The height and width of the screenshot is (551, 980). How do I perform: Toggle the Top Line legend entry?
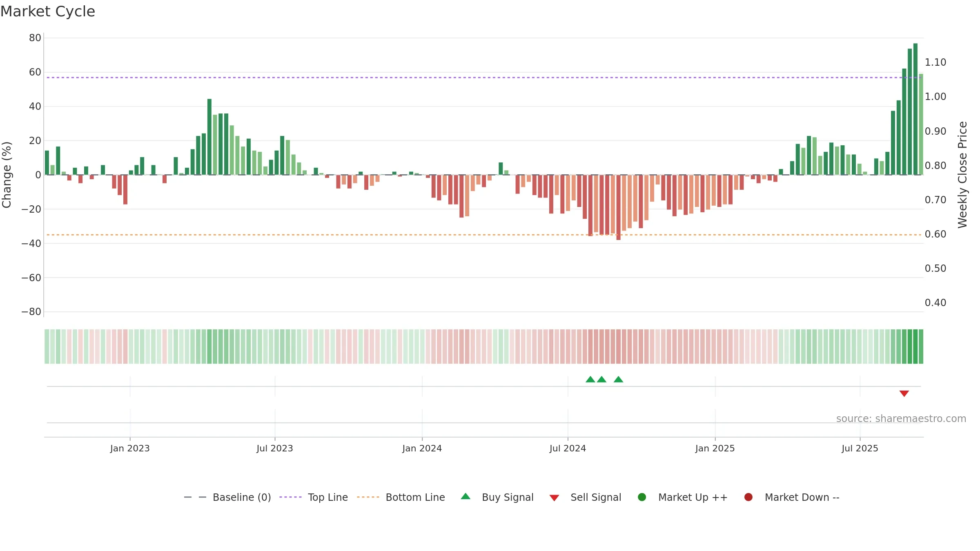(x=314, y=497)
